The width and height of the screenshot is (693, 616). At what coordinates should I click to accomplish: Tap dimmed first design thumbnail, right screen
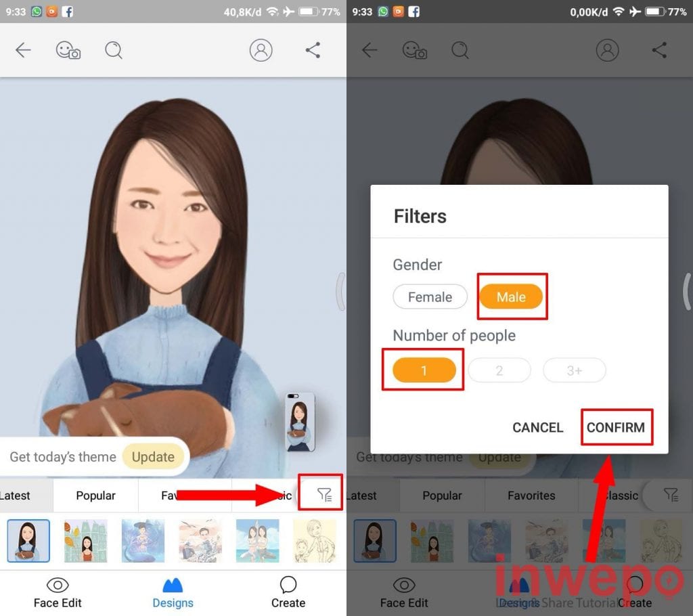[x=375, y=541]
